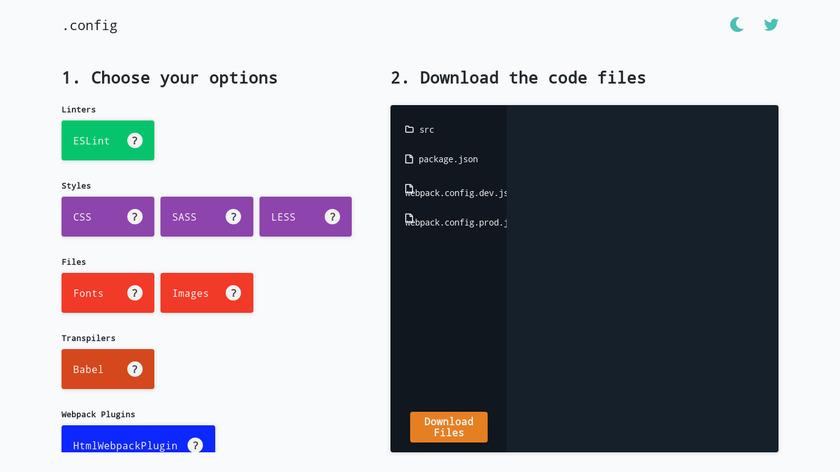Show help for HtmlWebpackPlugin
The width and height of the screenshot is (840, 472).
196,445
